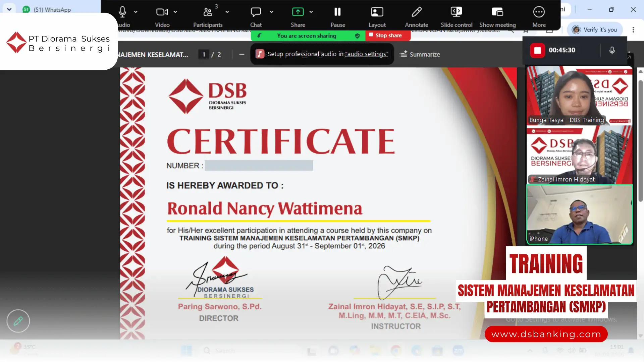Screen dimensions: 644x362
Task: Open the "audio settings" link
Action: (367, 54)
